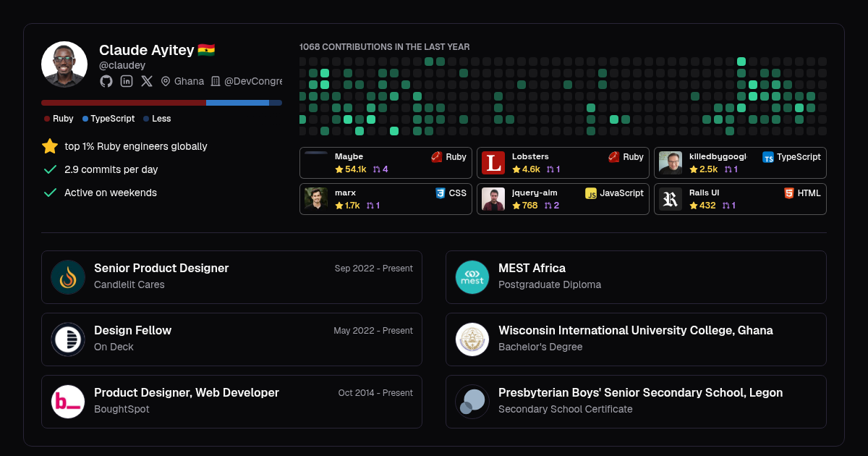The height and width of the screenshot is (456, 868).
Task: Click the red Ruby segment of the language bar
Action: pyautogui.click(x=124, y=103)
